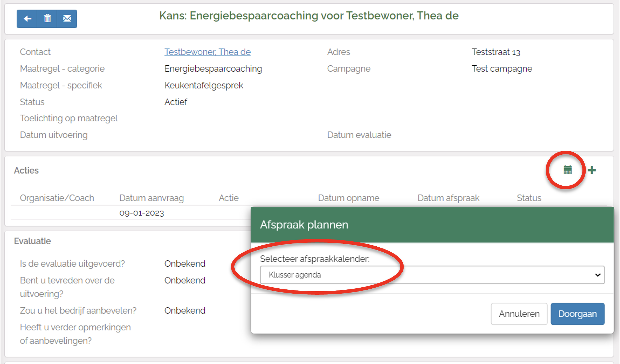
Task: Click the back arrow icon
Action: pyautogui.click(x=27, y=19)
